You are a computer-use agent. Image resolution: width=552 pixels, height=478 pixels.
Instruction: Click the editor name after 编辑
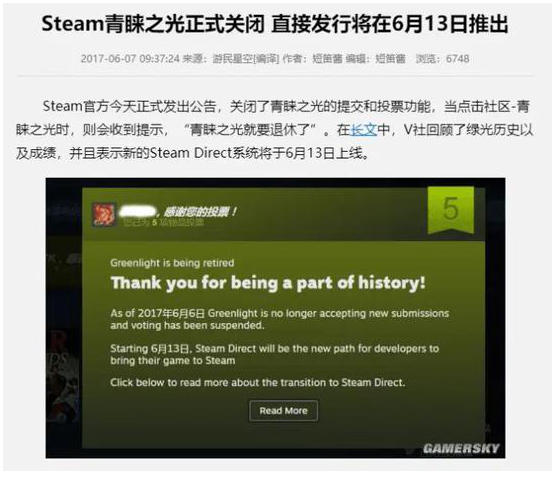point(390,58)
